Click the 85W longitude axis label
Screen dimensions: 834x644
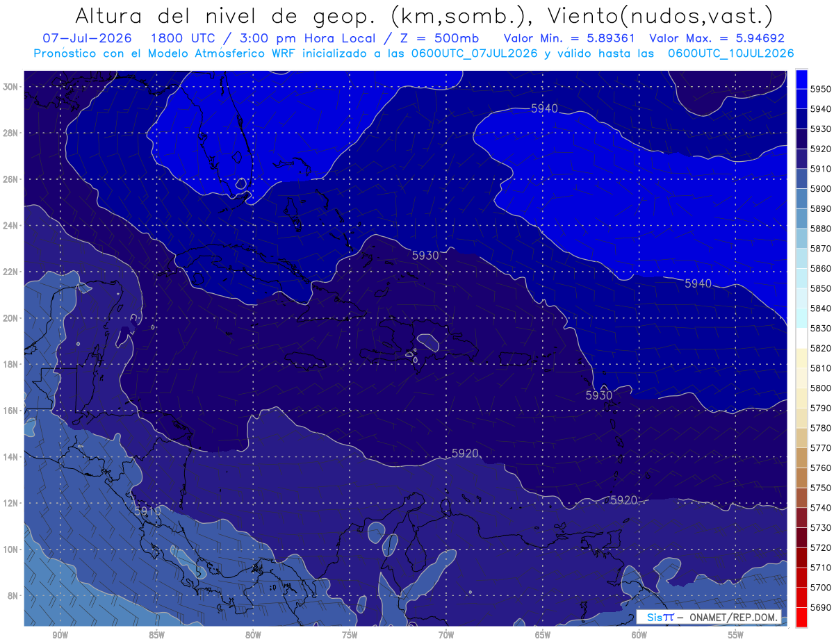[x=156, y=635]
